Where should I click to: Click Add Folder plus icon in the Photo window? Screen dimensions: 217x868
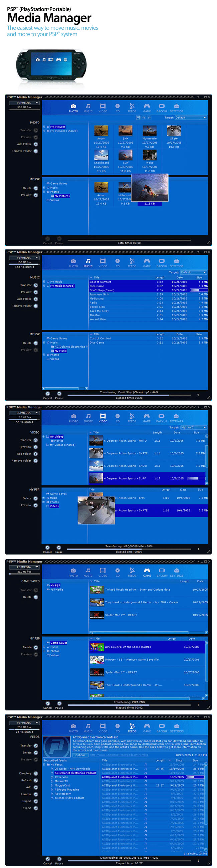tap(36, 144)
